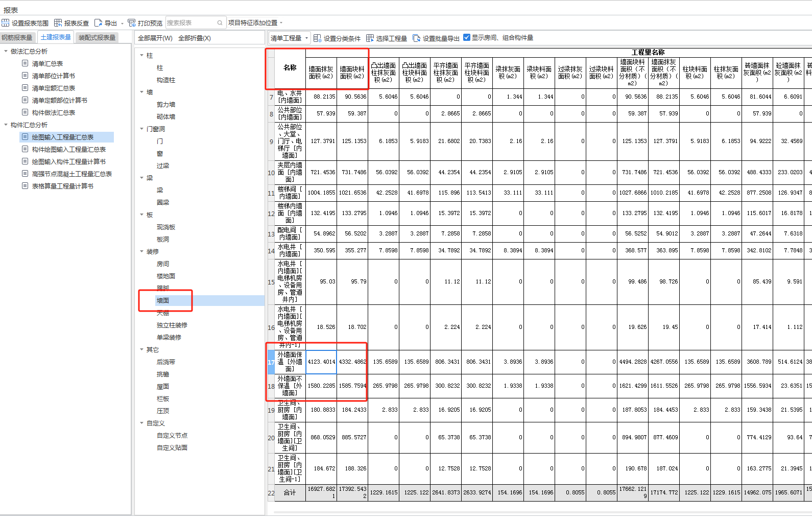Select 自定义节点 tree item
812x522 pixels.
(172, 436)
